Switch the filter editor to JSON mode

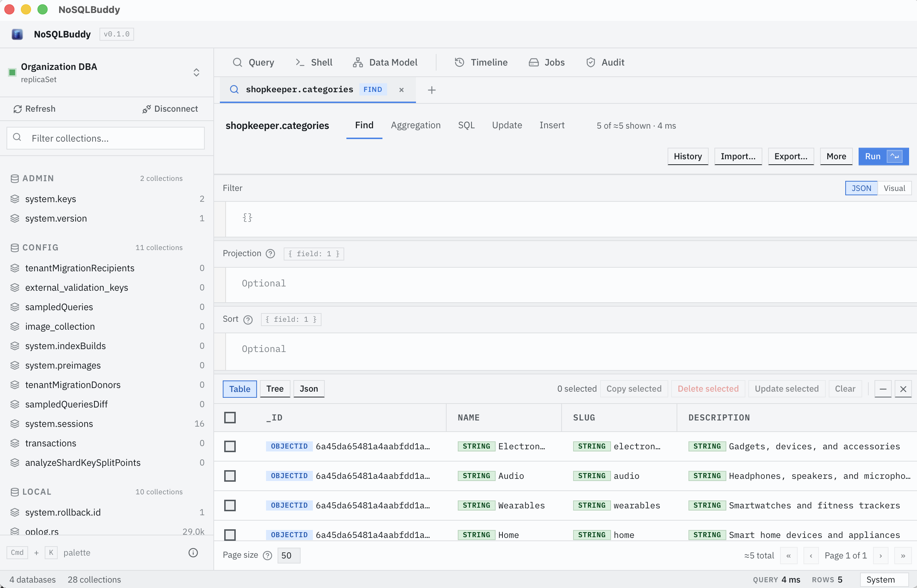click(x=861, y=188)
